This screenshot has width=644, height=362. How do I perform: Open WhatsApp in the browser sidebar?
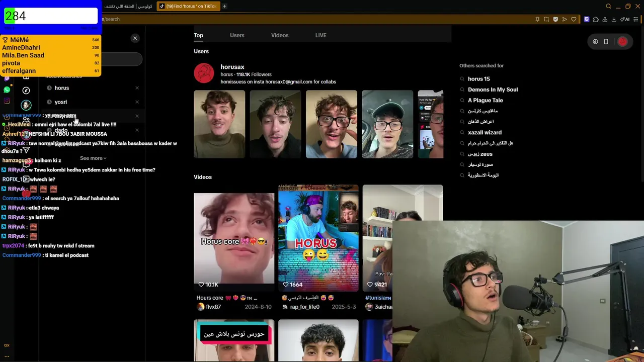(7, 90)
